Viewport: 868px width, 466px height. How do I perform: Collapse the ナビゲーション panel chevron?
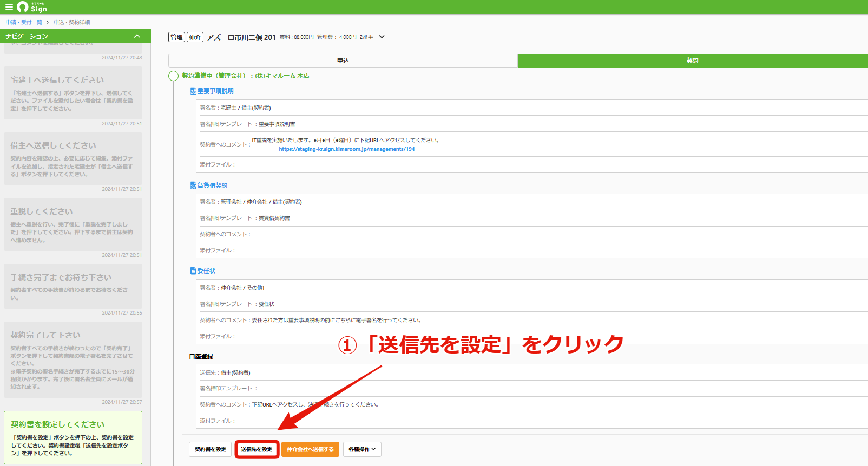coord(137,36)
